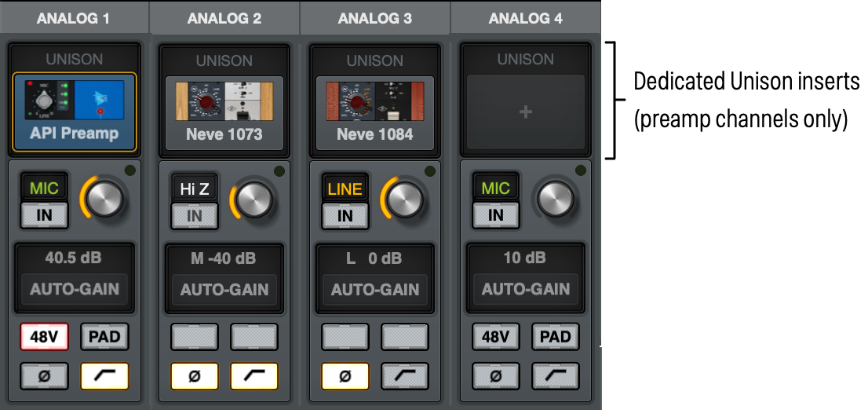Open the Neve 1073 Unison insert
Screen dimensions: 868x410
click(224, 112)
